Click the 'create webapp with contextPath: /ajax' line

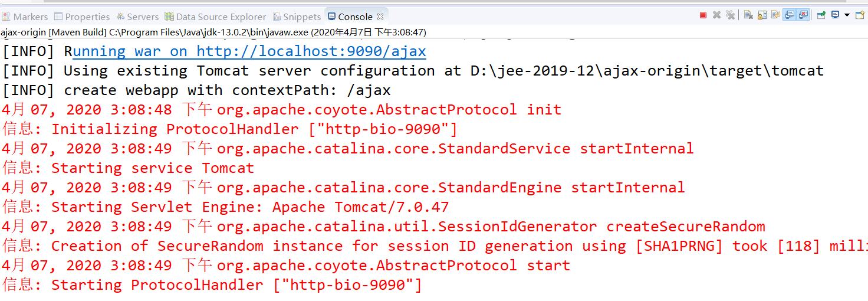(196, 90)
